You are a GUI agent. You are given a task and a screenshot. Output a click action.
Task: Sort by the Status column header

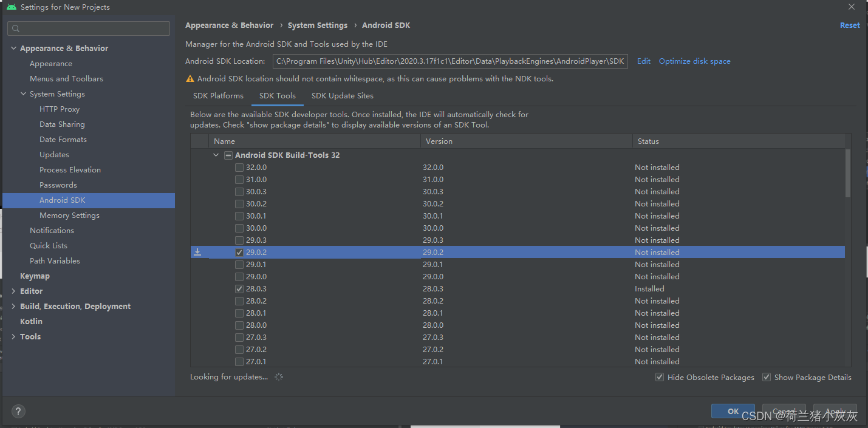pos(739,141)
